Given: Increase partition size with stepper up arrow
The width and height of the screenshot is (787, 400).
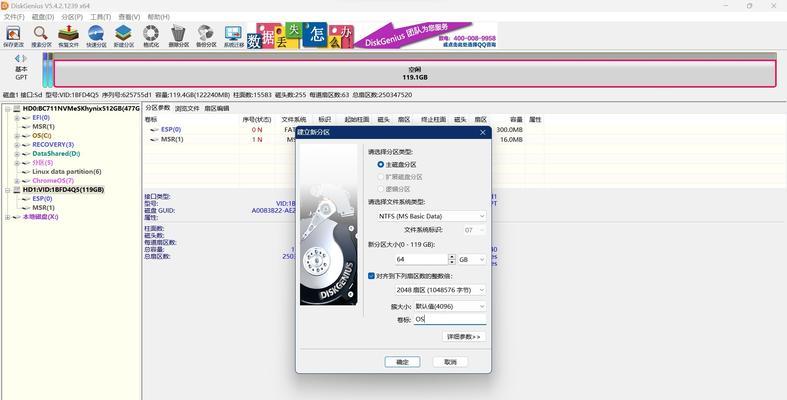Looking at the screenshot, I should pyautogui.click(x=452, y=256).
